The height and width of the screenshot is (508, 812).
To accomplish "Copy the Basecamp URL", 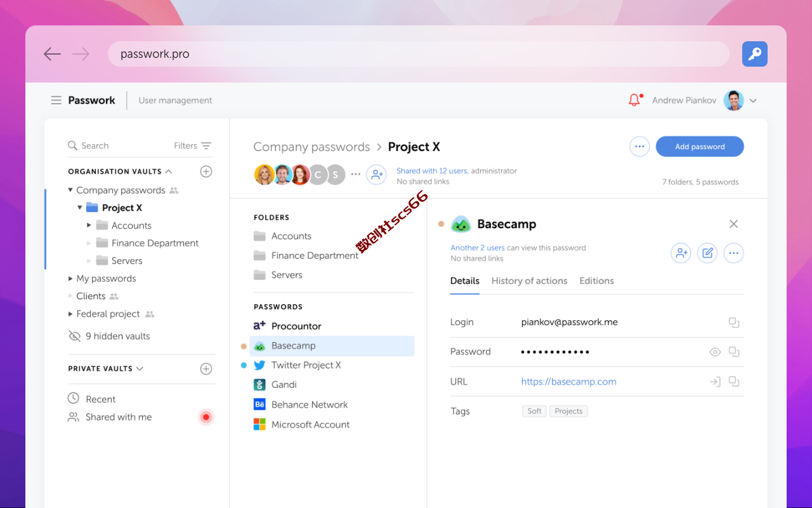I will pos(734,382).
